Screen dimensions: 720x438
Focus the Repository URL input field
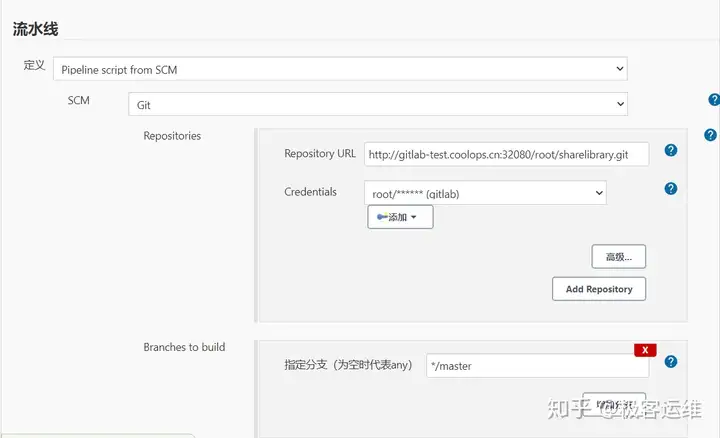pyautogui.click(x=506, y=154)
